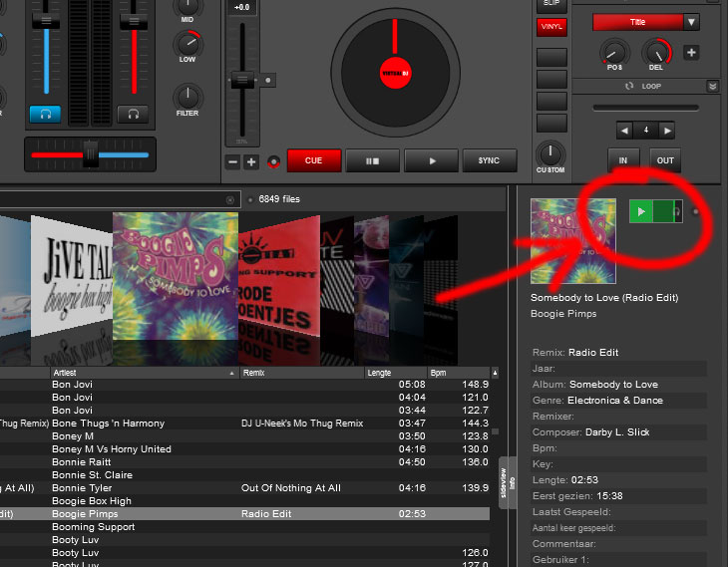Increase loop length with right arrow
Screen dimensions: 728x567
(x=667, y=131)
